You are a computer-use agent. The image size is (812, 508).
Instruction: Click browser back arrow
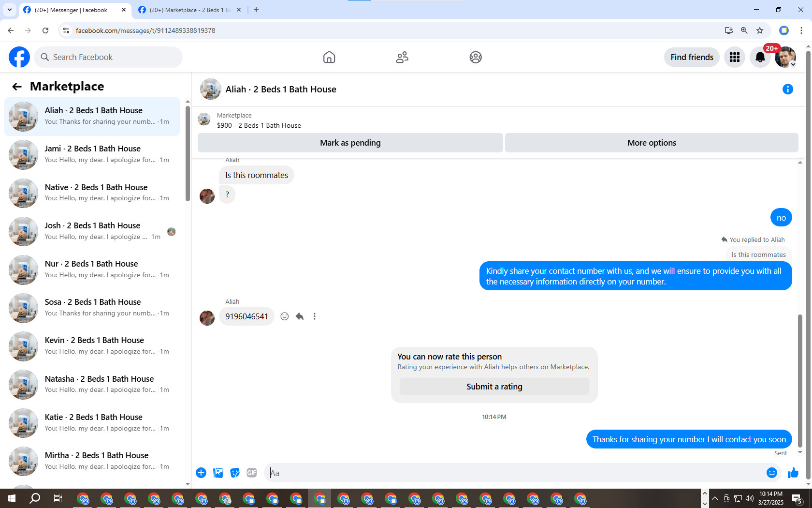(11, 30)
